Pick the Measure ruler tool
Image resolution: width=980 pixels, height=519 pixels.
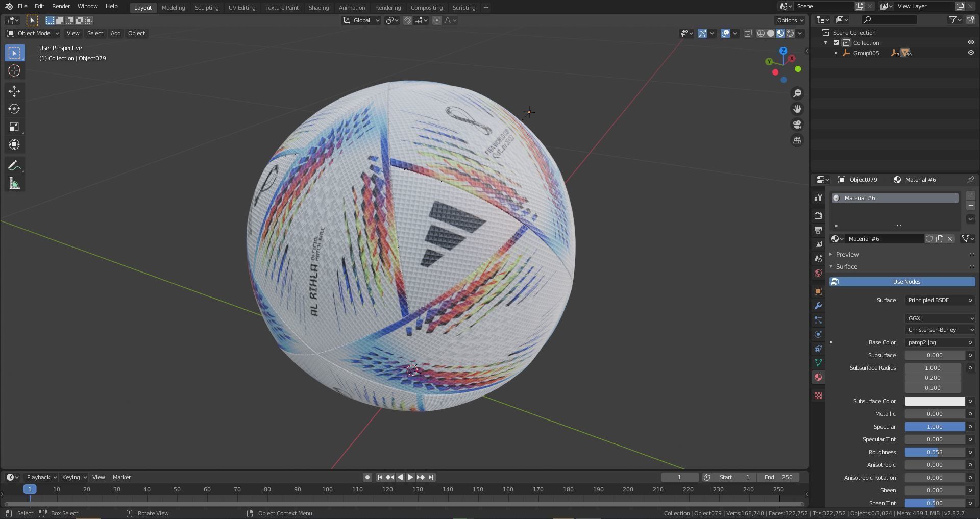14,183
